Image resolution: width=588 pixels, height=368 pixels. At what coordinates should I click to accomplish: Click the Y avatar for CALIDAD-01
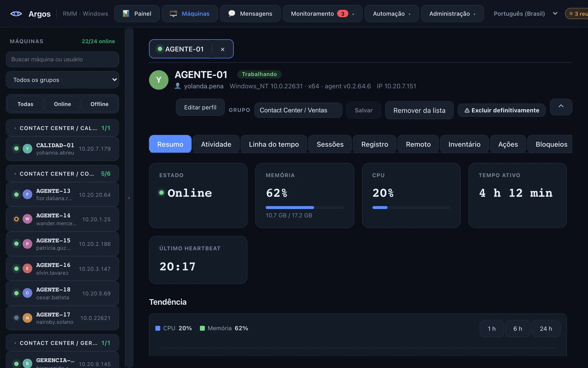pos(27,149)
